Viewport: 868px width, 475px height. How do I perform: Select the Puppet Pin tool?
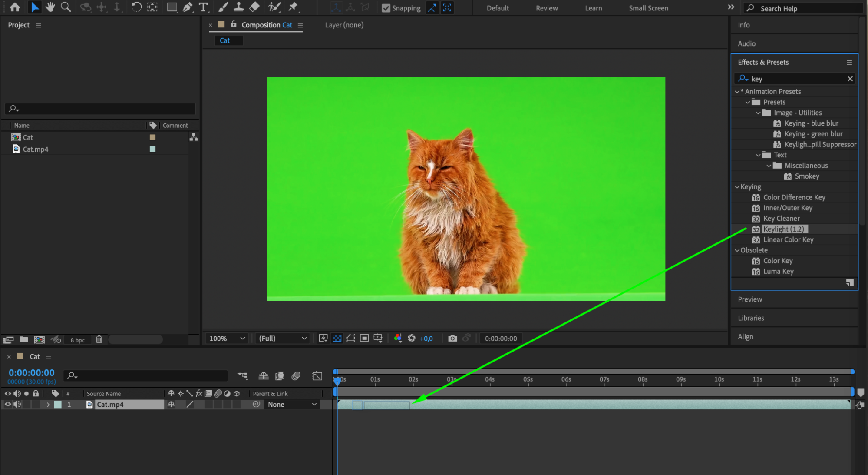pyautogui.click(x=293, y=7)
